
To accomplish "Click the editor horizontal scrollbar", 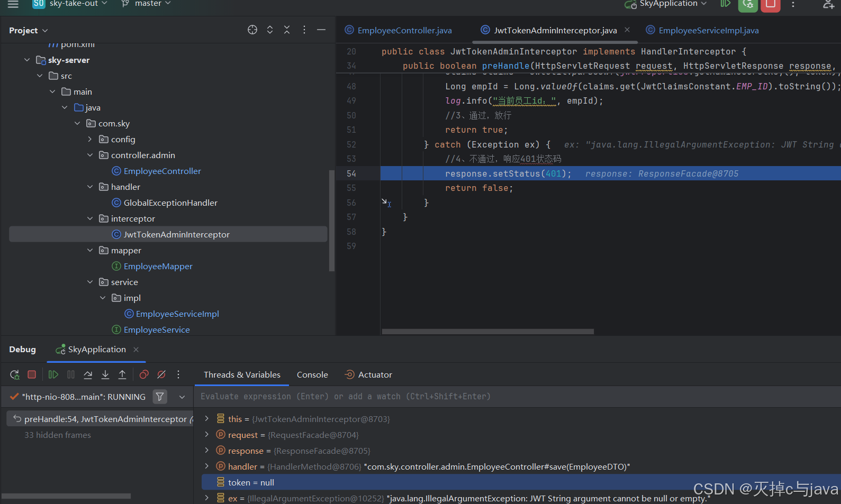I will tap(487, 332).
